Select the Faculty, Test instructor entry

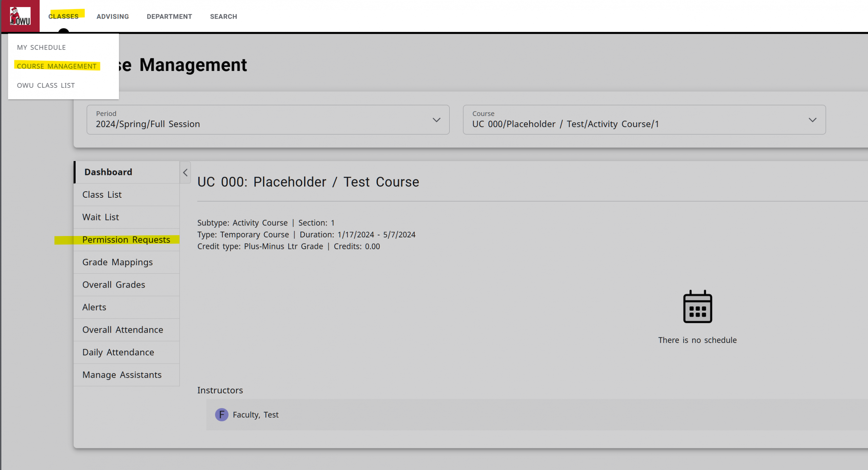tap(256, 414)
